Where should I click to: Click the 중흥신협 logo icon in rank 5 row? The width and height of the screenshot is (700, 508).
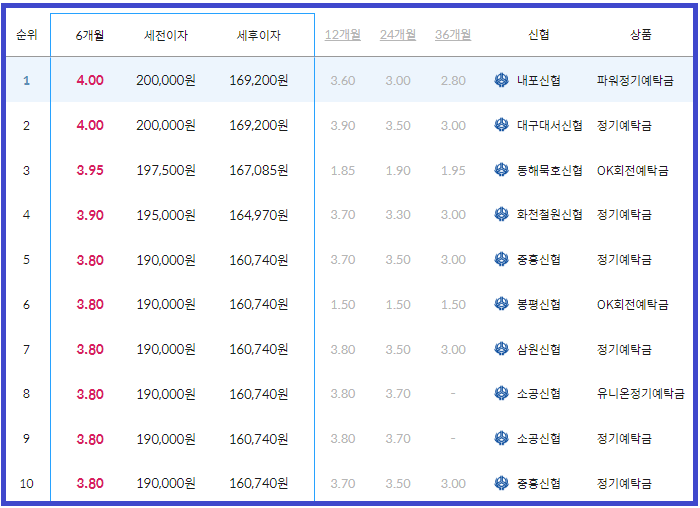pyautogui.click(x=501, y=259)
